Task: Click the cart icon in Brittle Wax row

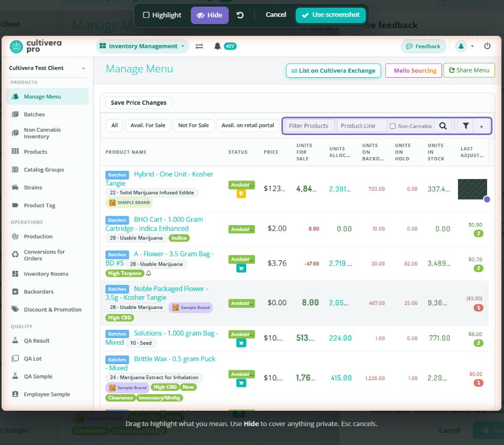Action: [x=242, y=383]
